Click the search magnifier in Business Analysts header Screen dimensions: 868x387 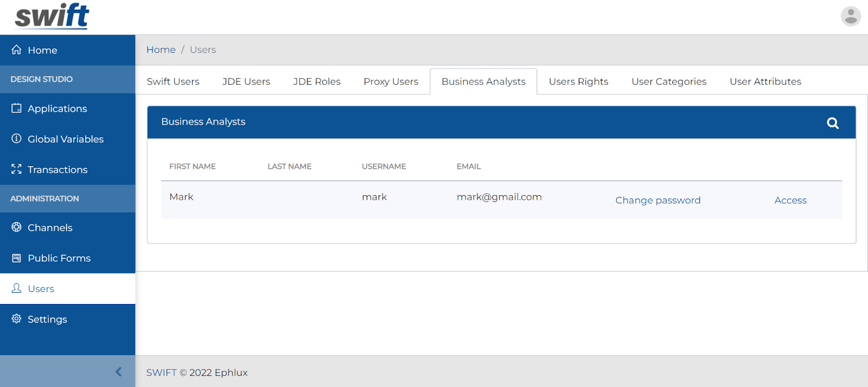pos(833,123)
